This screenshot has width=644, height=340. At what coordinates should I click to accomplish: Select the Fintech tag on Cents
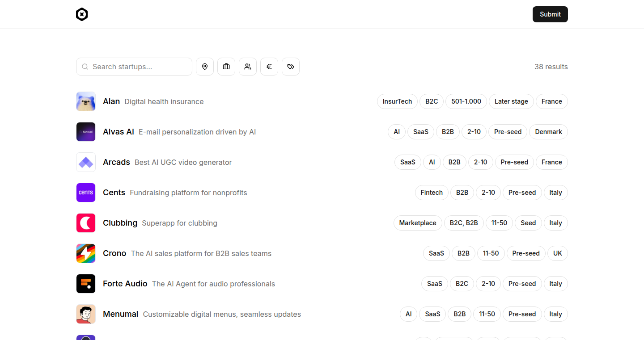click(x=432, y=193)
